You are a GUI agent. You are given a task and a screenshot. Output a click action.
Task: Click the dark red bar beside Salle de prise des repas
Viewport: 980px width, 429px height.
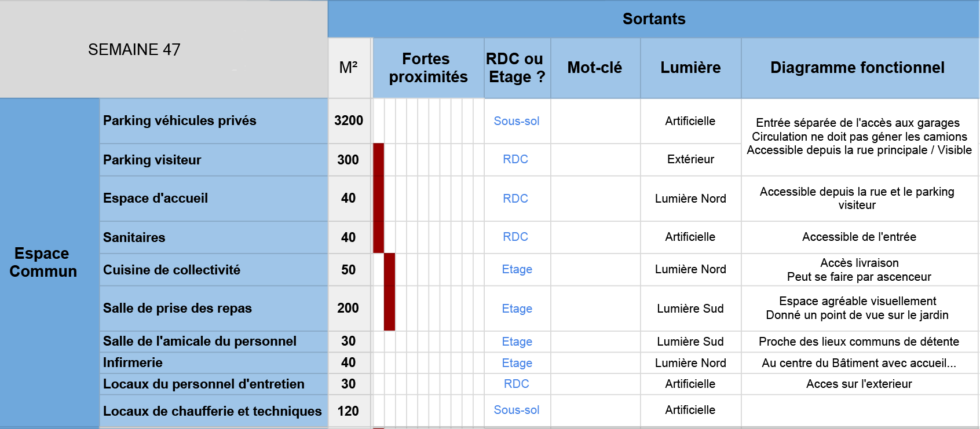(389, 308)
